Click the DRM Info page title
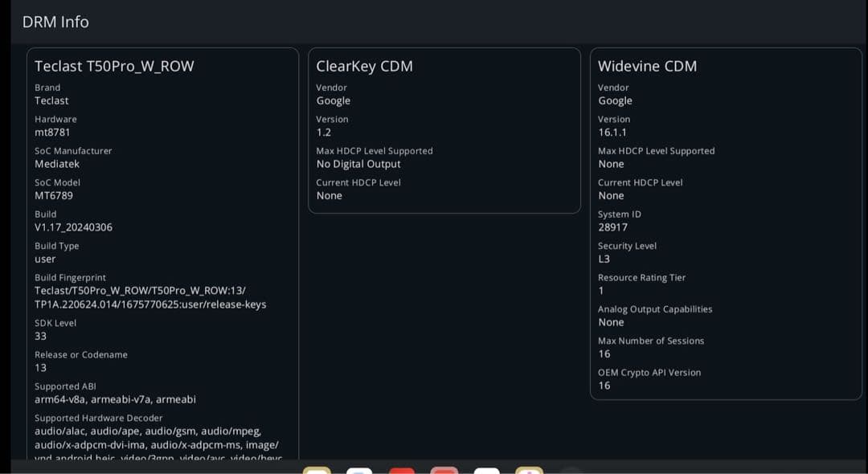Viewport: 868px width, 474px height. (55, 22)
